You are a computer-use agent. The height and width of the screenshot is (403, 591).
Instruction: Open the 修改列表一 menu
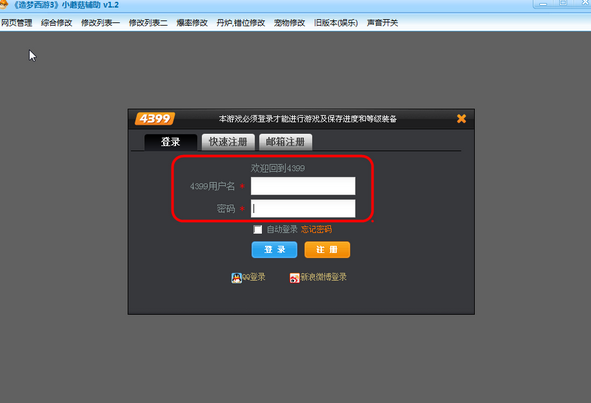100,23
